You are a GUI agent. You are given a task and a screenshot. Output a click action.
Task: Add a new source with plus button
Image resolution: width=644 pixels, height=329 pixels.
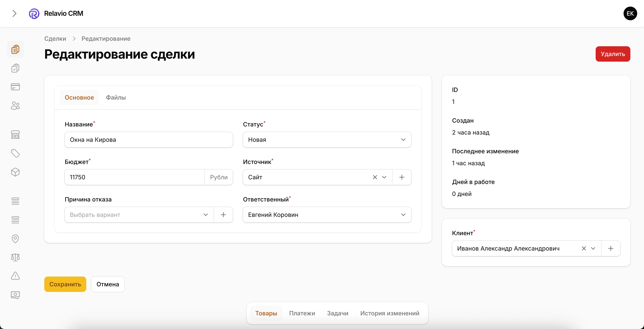point(402,177)
